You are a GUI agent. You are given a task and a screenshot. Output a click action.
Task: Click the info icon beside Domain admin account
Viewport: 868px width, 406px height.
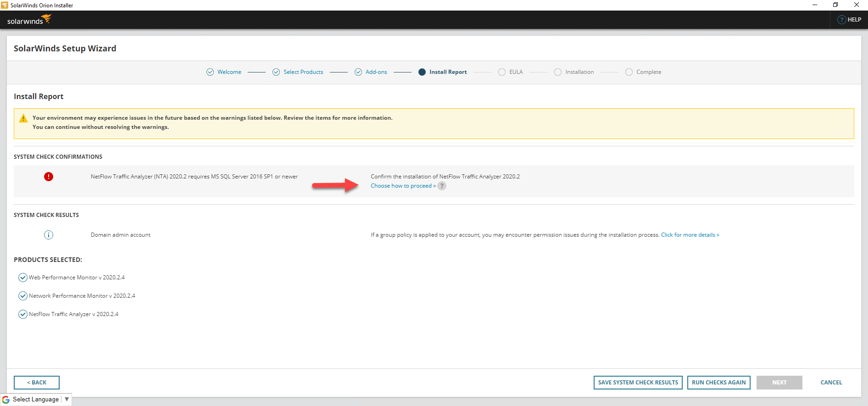pyautogui.click(x=49, y=235)
